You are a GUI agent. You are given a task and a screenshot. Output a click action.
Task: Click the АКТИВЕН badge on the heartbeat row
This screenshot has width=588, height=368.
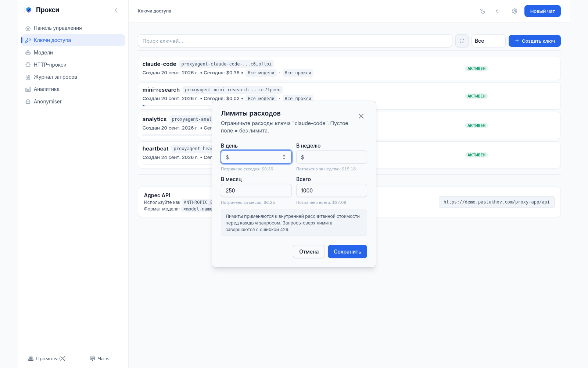pyautogui.click(x=476, y=155)
